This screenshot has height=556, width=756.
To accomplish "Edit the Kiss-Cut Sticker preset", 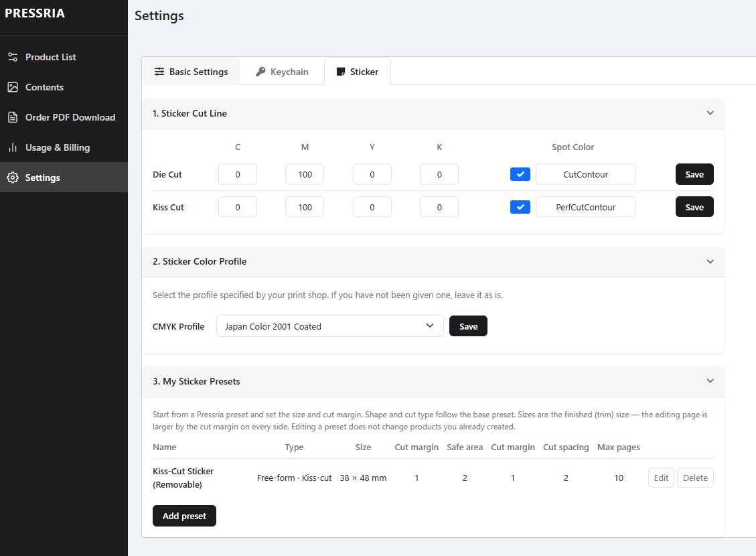I will click(x=661, y=478).
